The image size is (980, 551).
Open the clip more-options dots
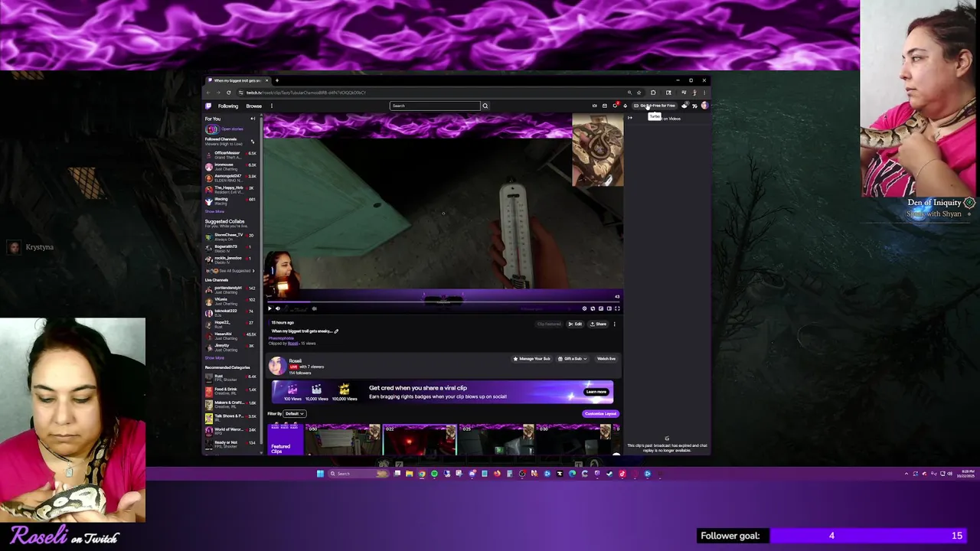click(614, 324)
